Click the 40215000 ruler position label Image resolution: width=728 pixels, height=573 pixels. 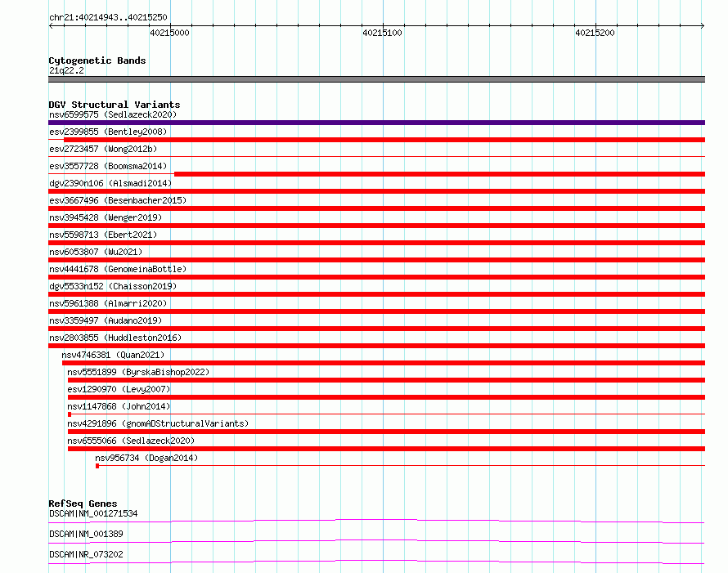(169, 33)
